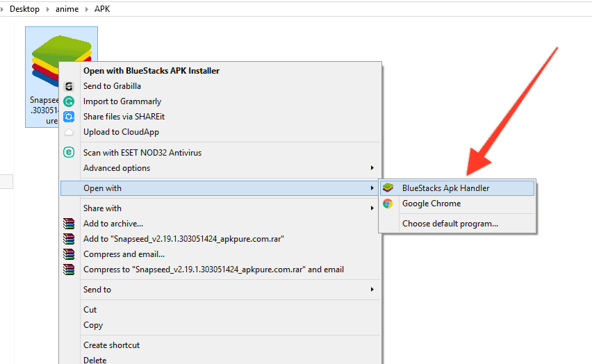
Task: Select Share files via SHAREit
Action: [x=124, y=117]
